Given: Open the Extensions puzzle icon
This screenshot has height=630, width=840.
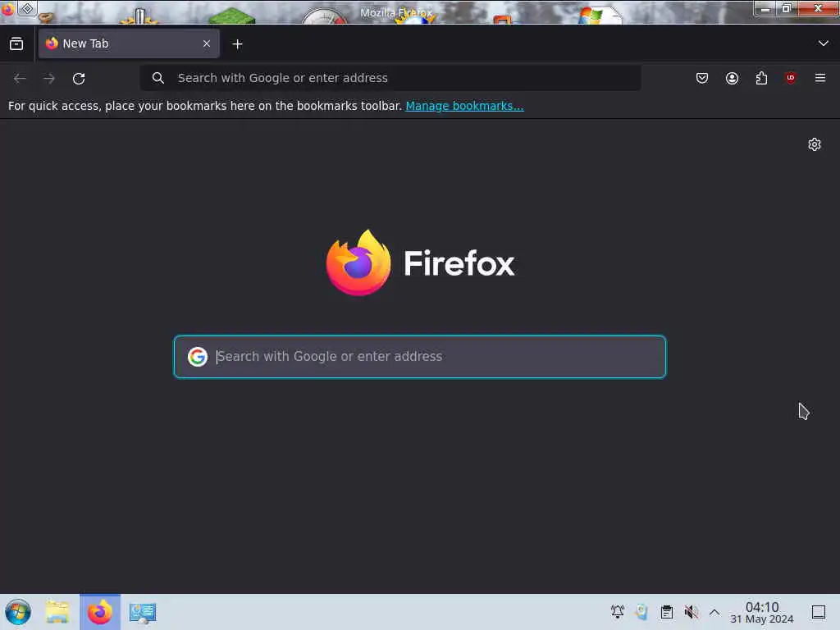Looking at the screenshot, I should [761, 78].
